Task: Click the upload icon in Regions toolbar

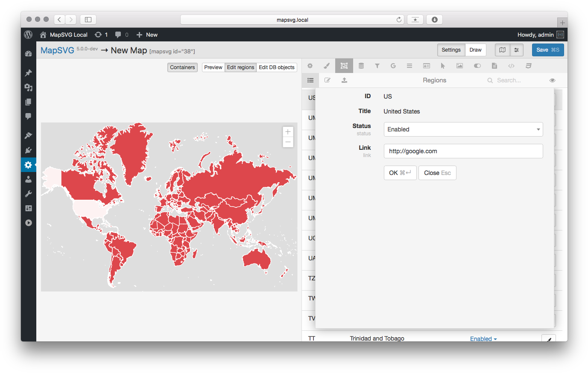Action: coord(344,80)
